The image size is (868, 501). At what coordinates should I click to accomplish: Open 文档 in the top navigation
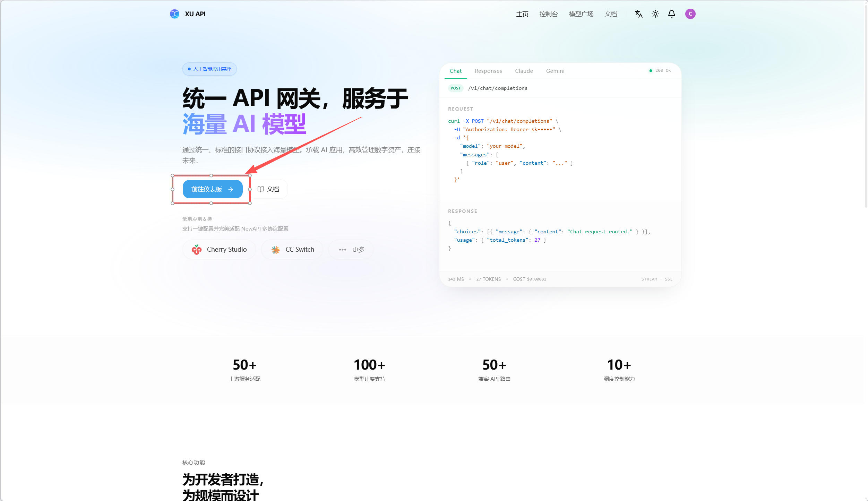(x=610, y=14)
